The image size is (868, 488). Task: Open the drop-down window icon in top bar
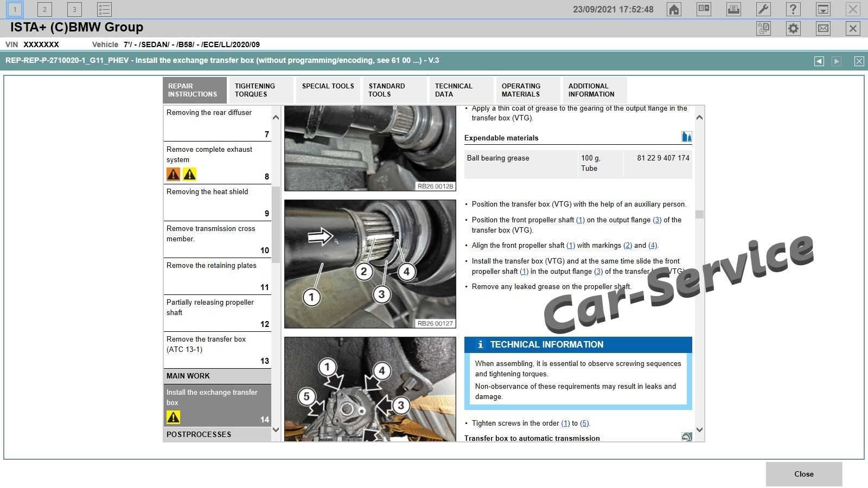click(823, 9)
